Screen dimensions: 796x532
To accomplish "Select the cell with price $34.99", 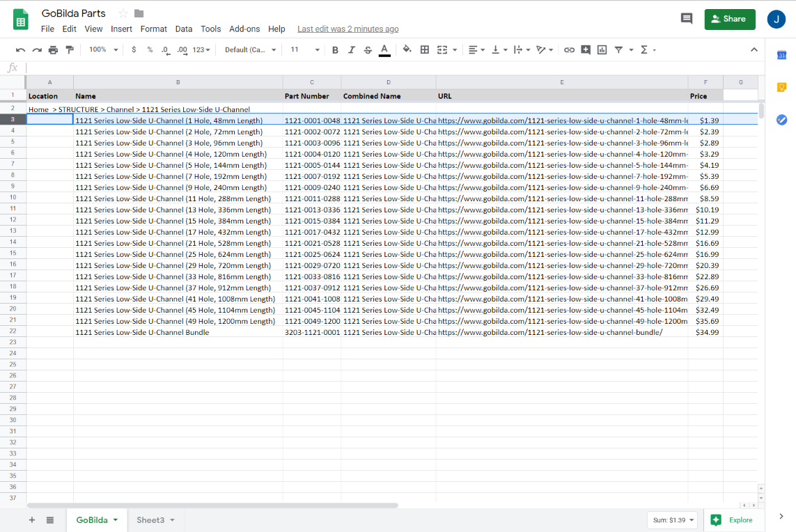I will [x=705, y=332].
